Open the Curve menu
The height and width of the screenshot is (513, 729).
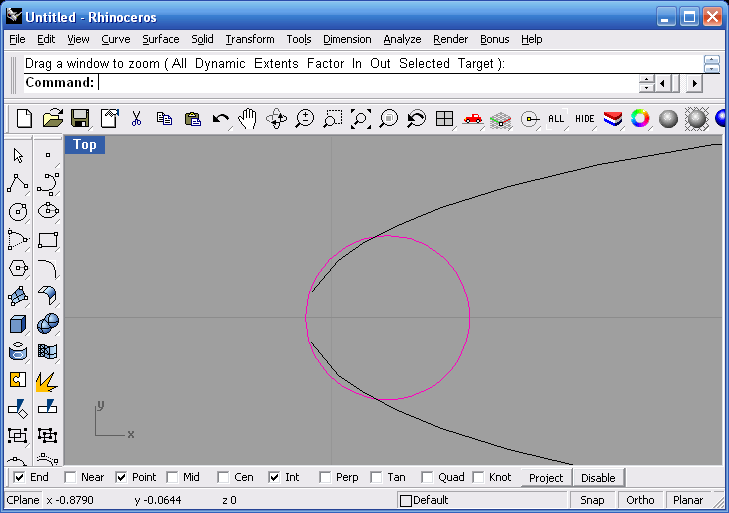click(116, 40)
